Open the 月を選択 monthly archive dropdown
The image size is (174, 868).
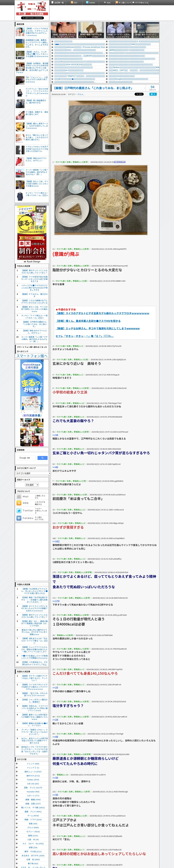point(32,485)
